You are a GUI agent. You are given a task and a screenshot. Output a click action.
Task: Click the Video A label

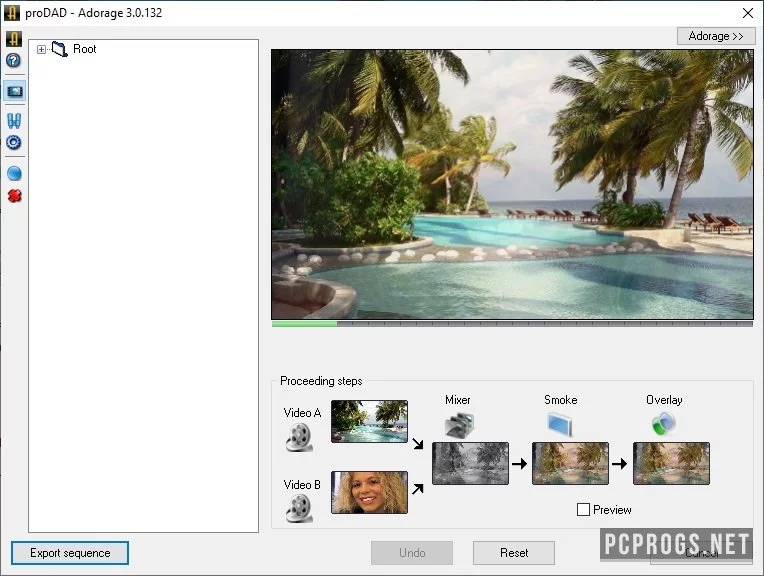[302, 413]
